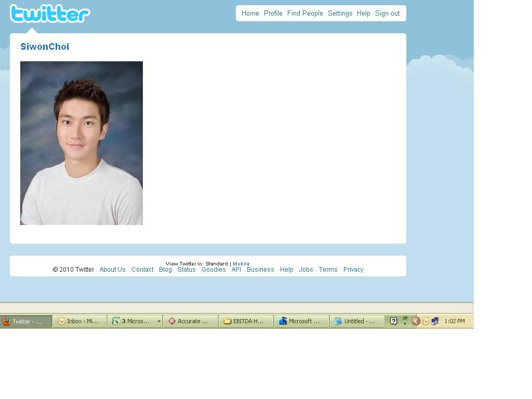Screen dimensions: 532x399
Task: Open the Home navigation link
Action: click(250, 13)
